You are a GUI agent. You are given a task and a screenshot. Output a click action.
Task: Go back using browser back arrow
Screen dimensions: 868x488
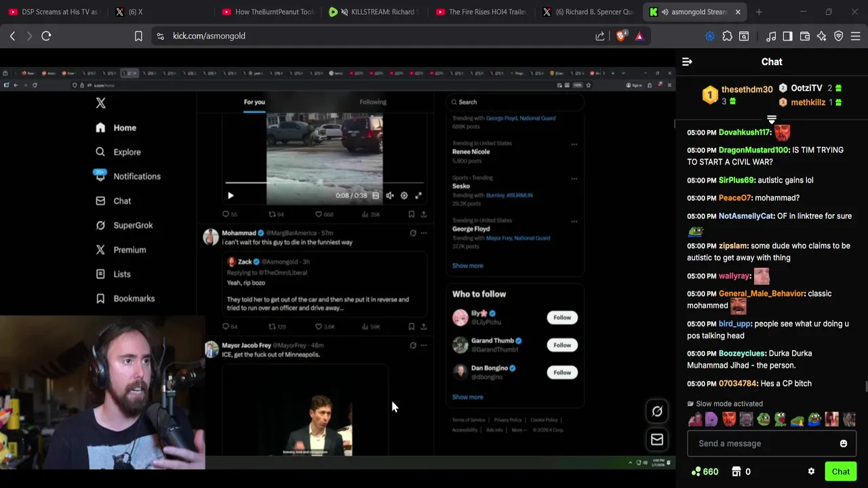click(x=12, y=36)
